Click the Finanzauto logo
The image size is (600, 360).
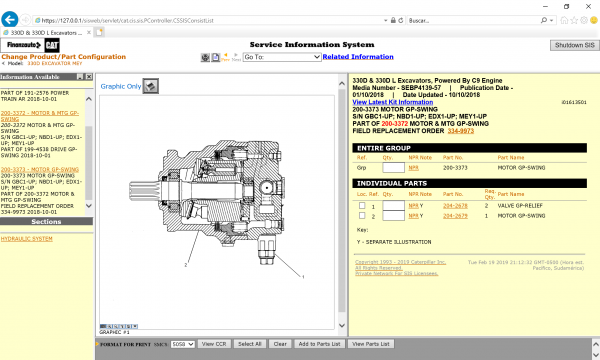coord(23,45)
